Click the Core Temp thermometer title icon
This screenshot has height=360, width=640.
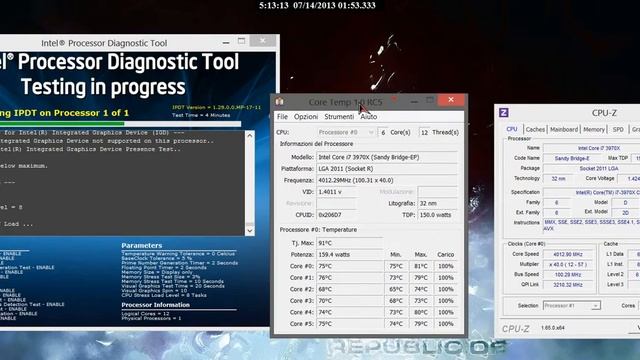tap(280, 101)
